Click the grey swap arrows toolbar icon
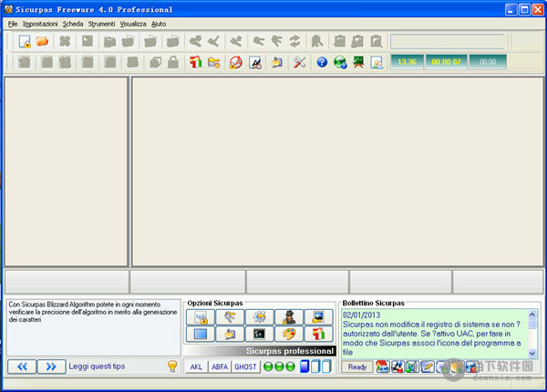547x392 pixels. (294, 41)
